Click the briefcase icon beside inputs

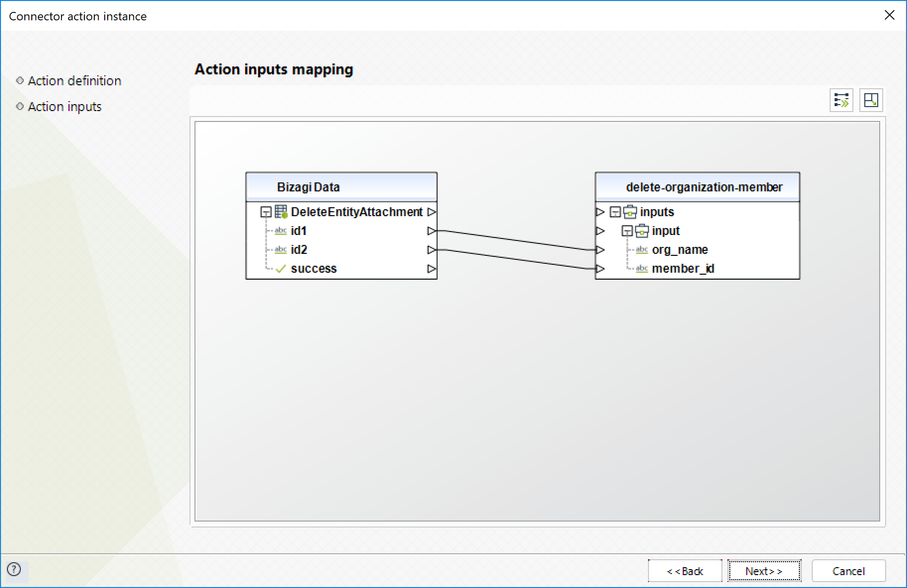tap(630, 212)
